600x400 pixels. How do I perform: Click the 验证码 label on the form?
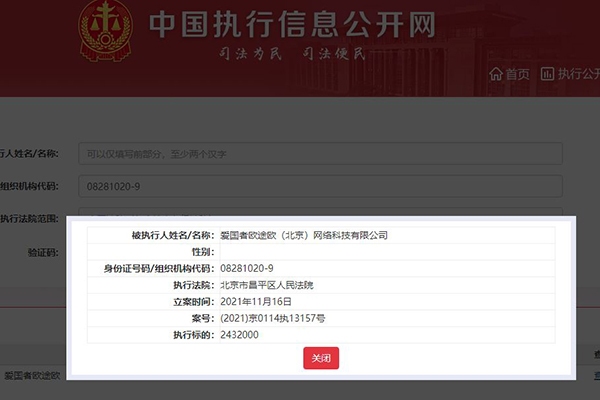click(43, 253)
